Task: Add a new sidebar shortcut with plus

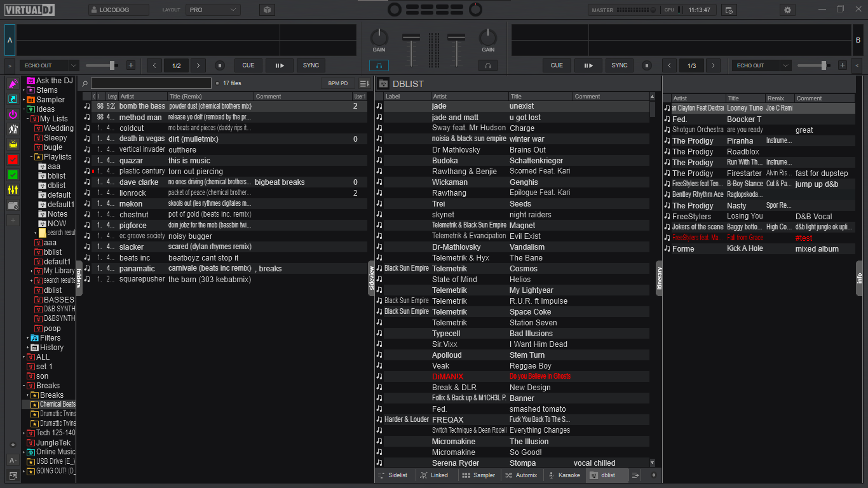Action: 13,220
